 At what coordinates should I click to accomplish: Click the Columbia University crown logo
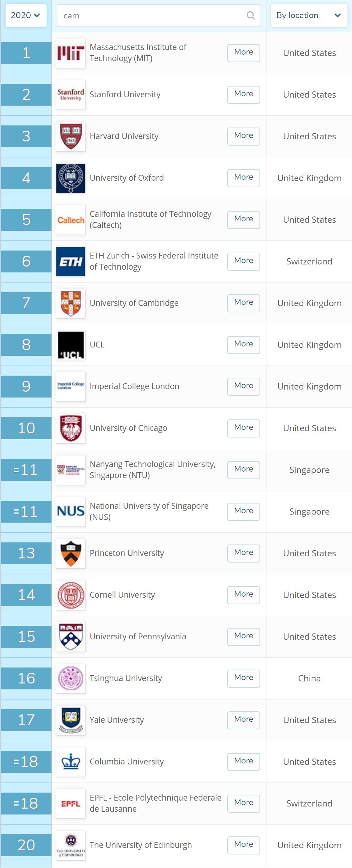[x=71, y=762]
